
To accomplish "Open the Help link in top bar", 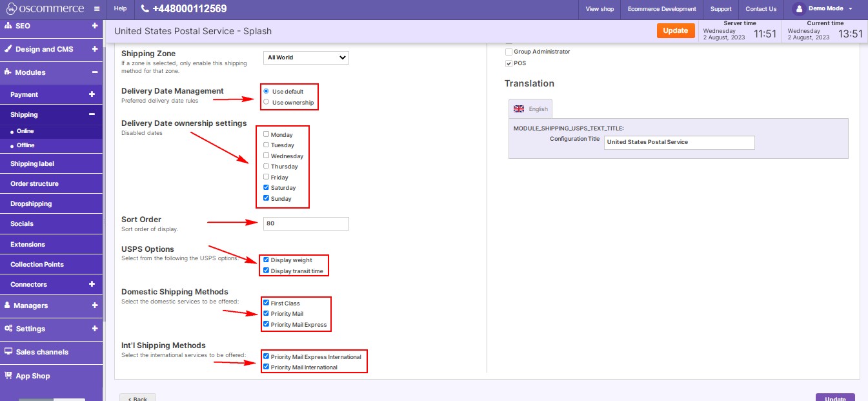I will pos(120,9).
